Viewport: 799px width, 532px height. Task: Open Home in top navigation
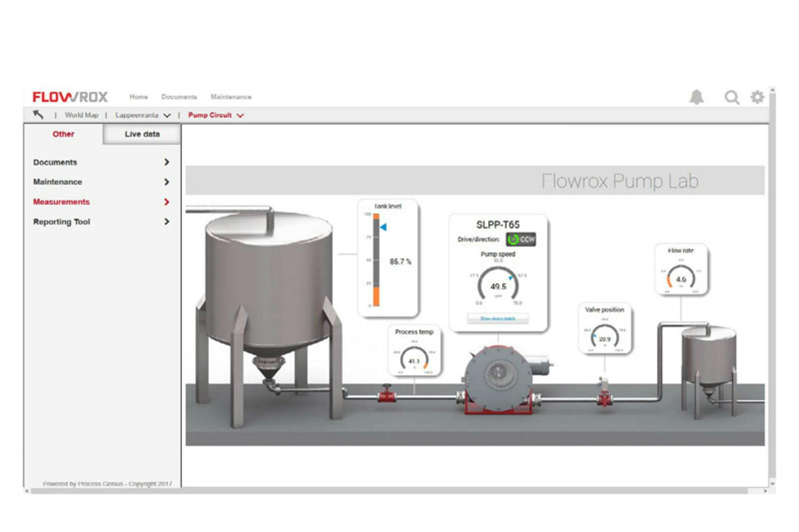pos(139,97)
